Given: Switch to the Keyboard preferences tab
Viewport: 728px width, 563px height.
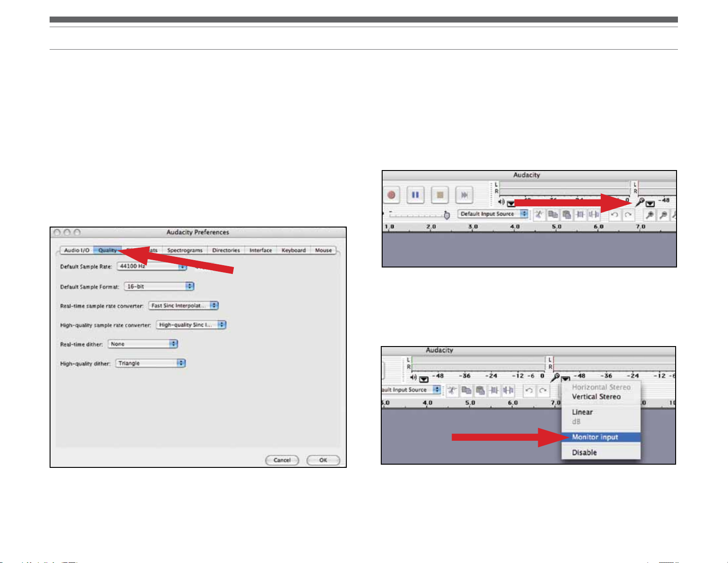Looking at the screenshot, I should pyautogui.click(x=293, y=250).
